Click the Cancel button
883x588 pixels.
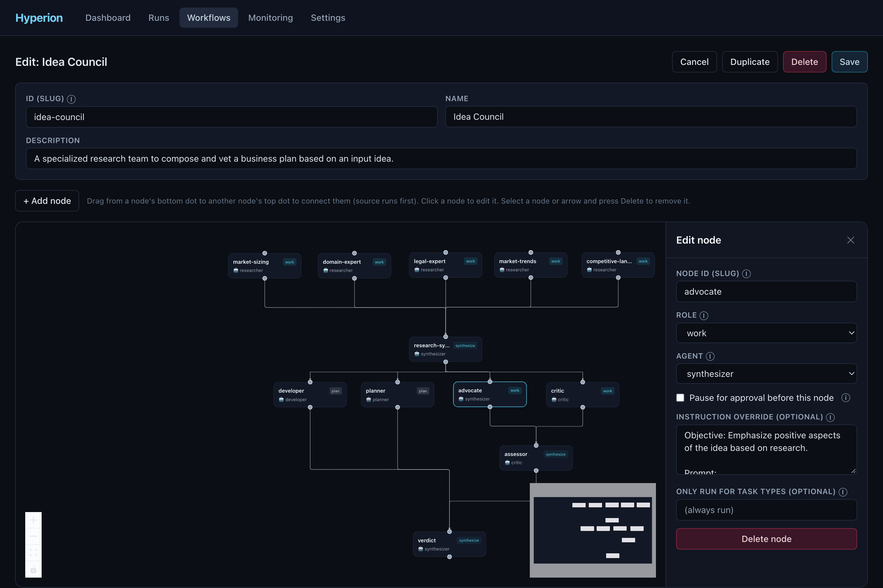pyautogui.click(x=694, y=62)
